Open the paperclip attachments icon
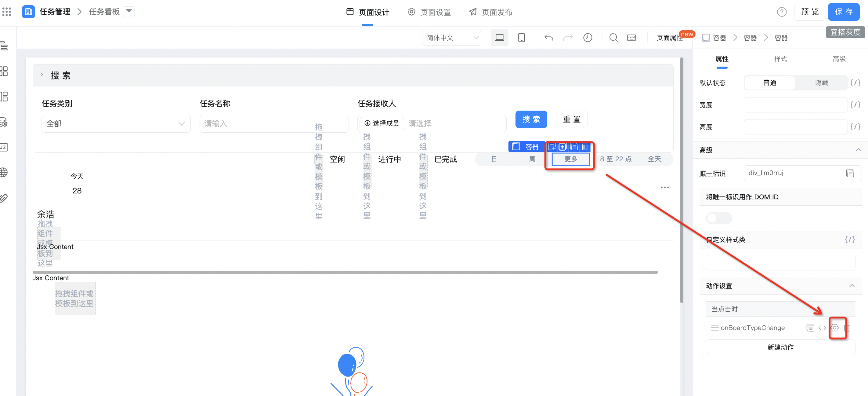This screenshot has height=396, width=868. pos(4,198)
